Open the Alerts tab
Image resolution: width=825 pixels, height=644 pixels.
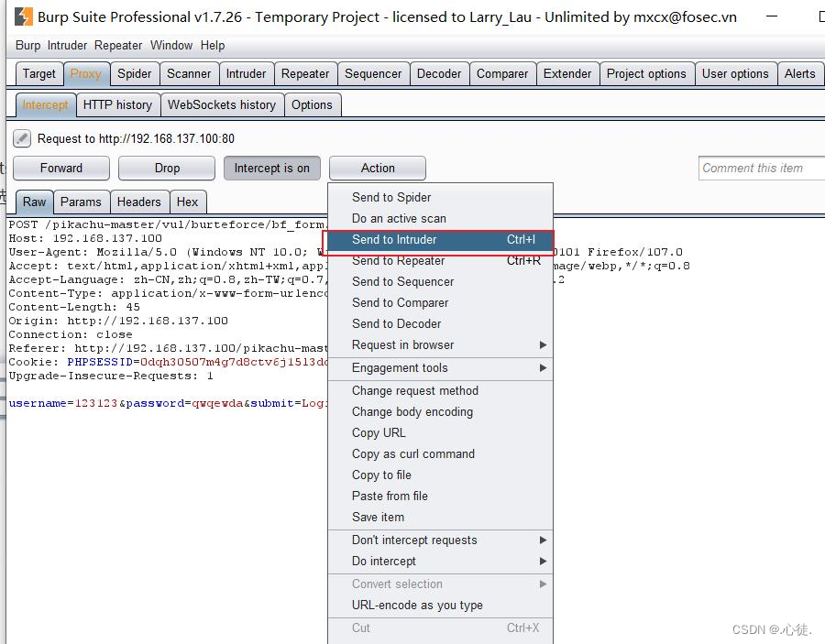[799, 74]
